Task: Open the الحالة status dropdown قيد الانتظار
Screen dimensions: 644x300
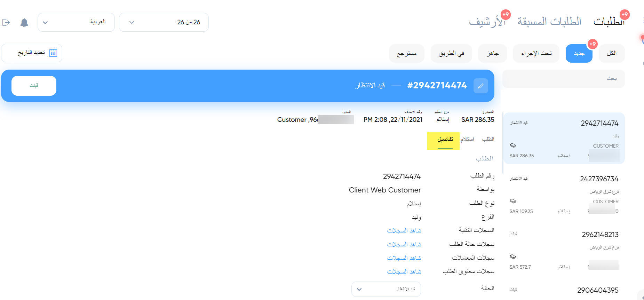Action: 386,289
